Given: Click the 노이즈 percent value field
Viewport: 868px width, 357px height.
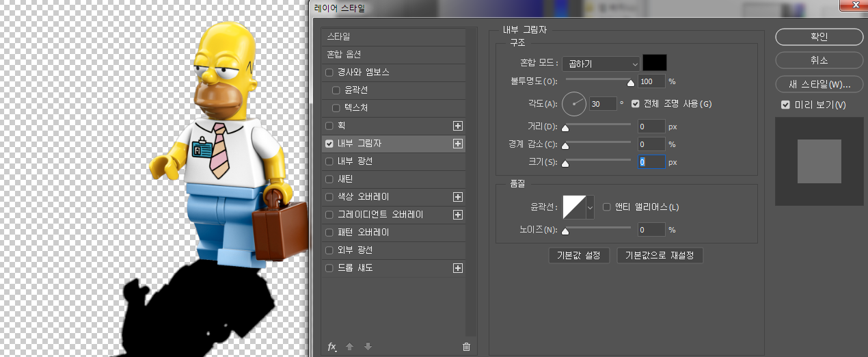Looking at the screenshot, I should coord(651,230).
